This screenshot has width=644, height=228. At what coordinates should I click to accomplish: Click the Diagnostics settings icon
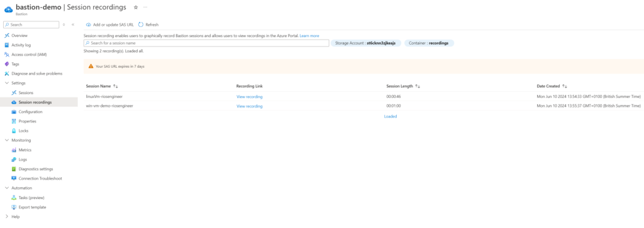point(14,169)
